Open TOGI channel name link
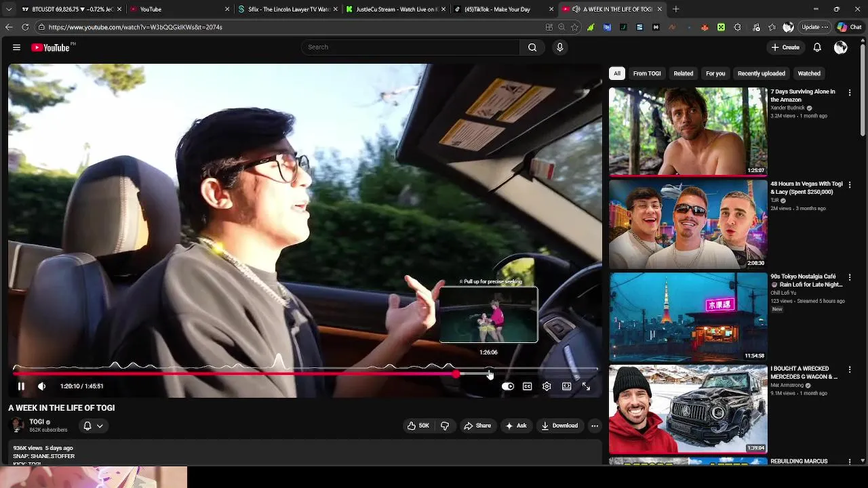868x488 pixels. point(37,422)
